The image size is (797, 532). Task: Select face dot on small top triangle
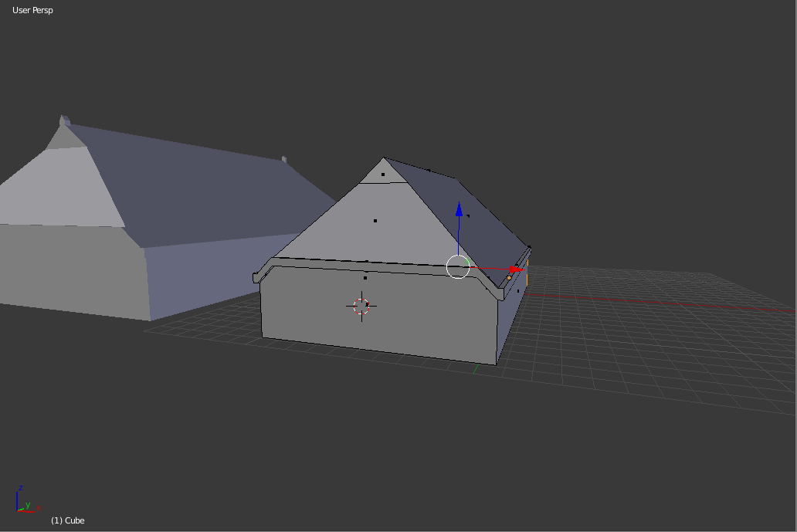pyautogui.click(x=383, y=175)
